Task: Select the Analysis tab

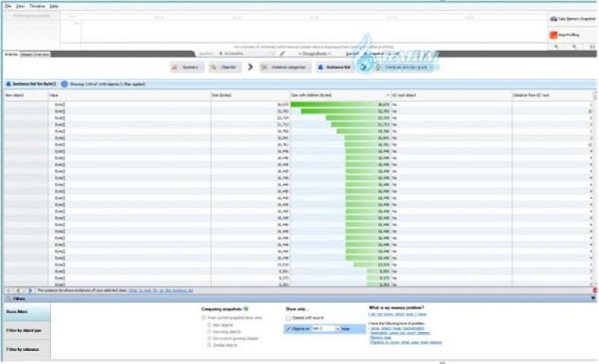Action: coord(11,55)
